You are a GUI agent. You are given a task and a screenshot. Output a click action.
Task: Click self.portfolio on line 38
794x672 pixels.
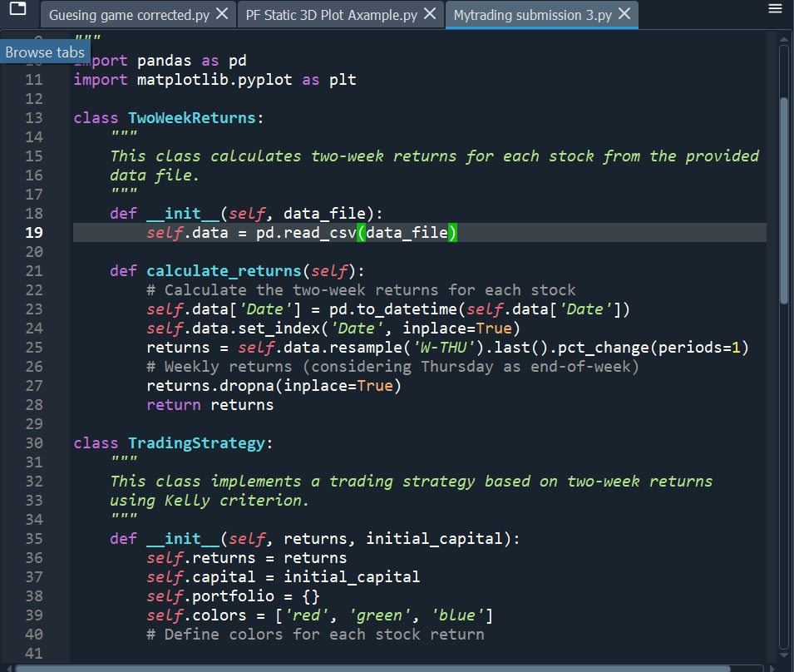point(210,596)
